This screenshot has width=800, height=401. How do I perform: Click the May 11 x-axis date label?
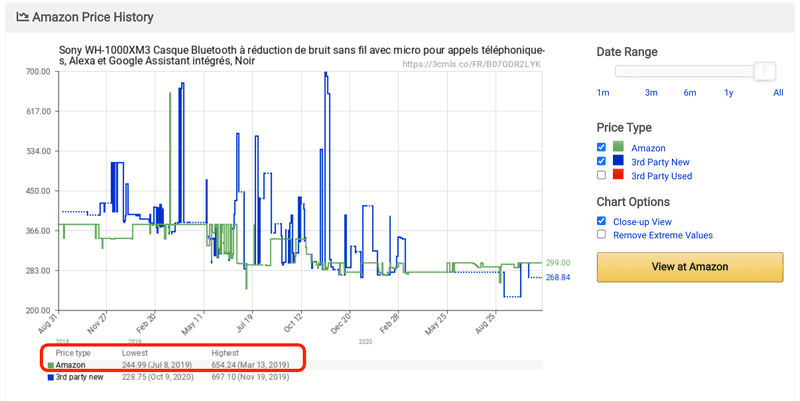pos(193,324)
